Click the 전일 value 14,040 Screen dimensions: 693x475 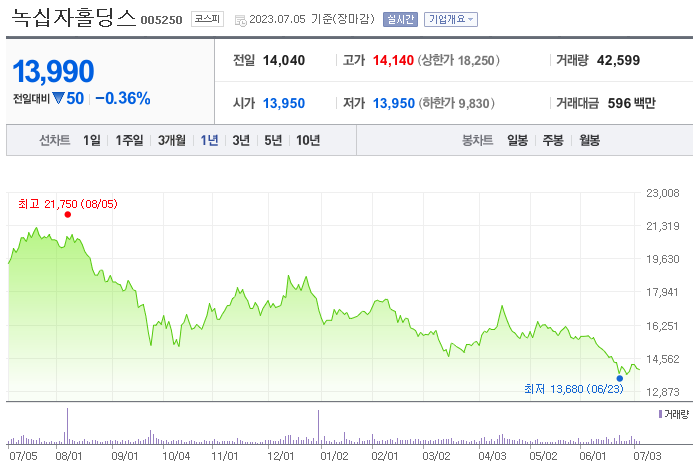284,60
